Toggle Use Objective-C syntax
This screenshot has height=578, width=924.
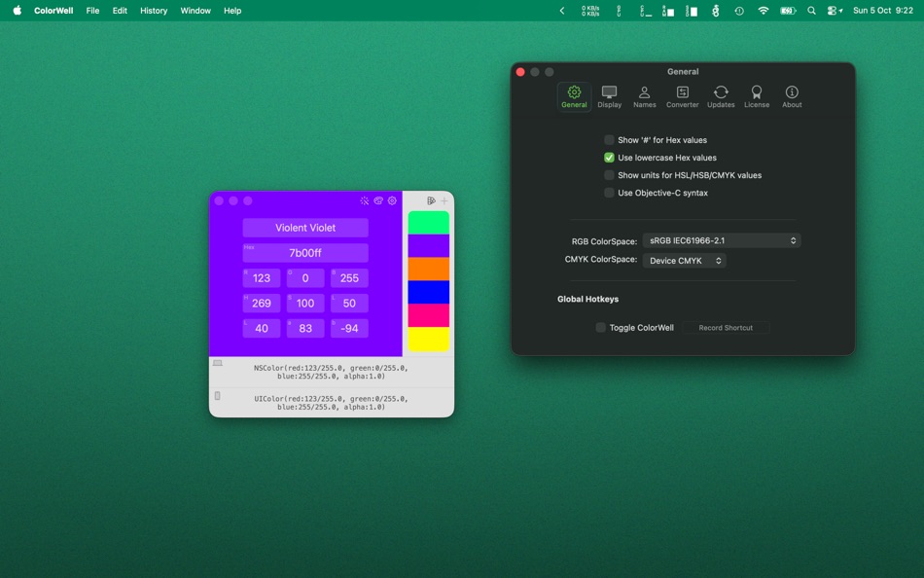pos(608,192)
